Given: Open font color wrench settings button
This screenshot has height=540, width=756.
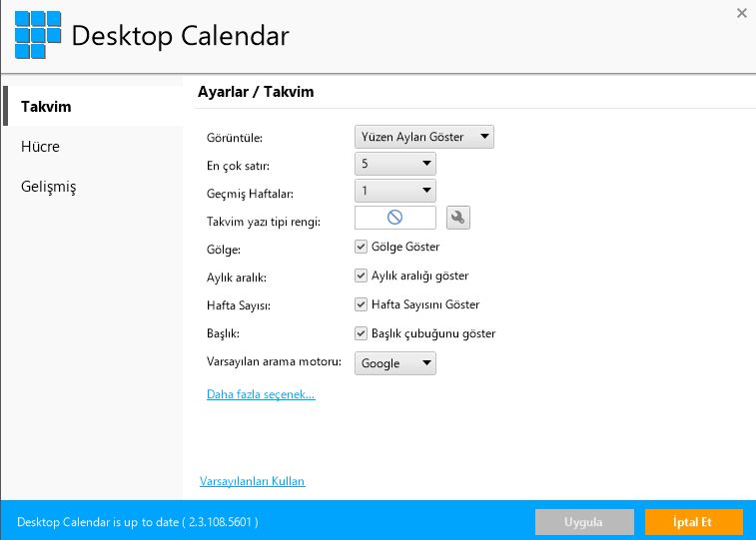Looking at the screenshot, I should coord(458,218).
